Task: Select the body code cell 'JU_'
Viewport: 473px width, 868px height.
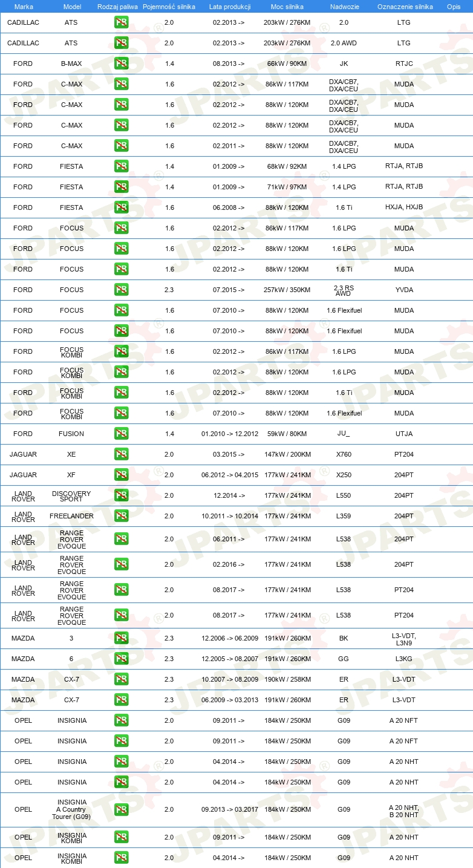Action: [x=344, y=434]
